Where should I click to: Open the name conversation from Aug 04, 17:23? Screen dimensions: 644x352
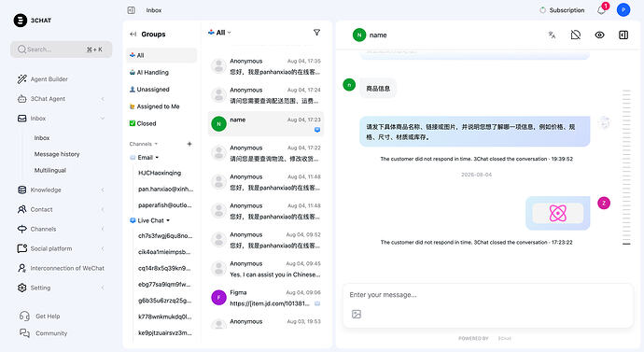[x=266, y=123]
